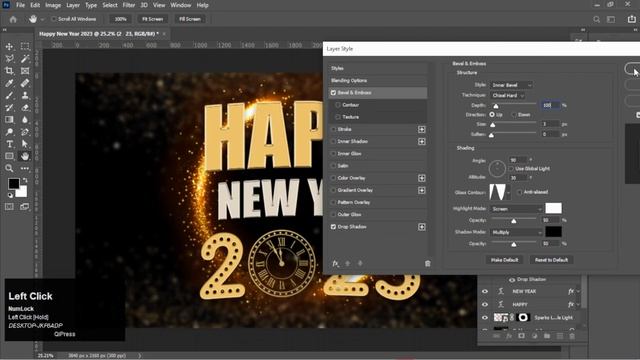Click the Share icon at top right
Screen dimensions: 640x360
point(631,19)
